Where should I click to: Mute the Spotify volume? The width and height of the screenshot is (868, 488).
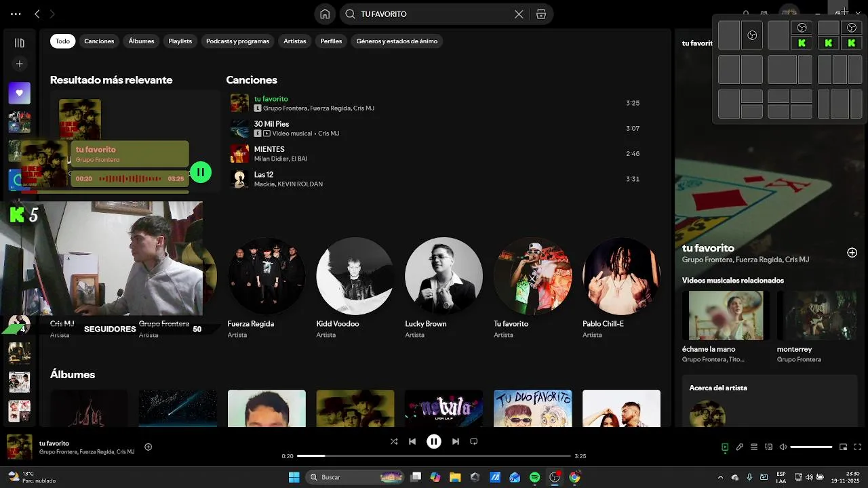pos(783,447)
